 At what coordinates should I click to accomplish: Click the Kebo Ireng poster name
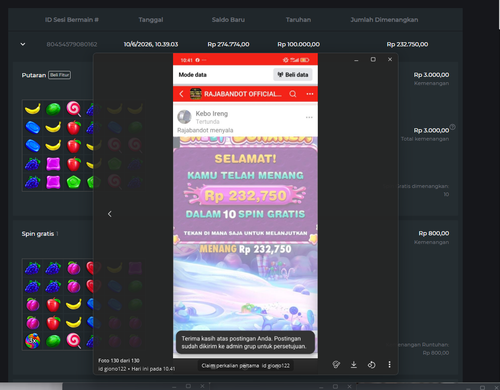[x=212, y=114]
